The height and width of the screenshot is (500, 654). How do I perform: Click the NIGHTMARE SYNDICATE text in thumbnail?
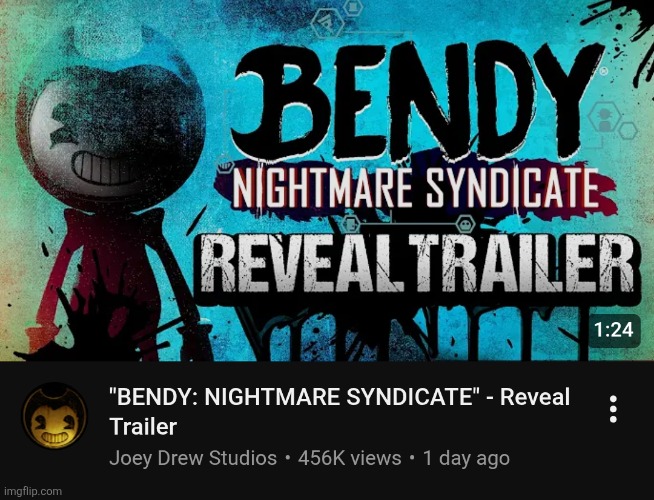pos(415,188)
